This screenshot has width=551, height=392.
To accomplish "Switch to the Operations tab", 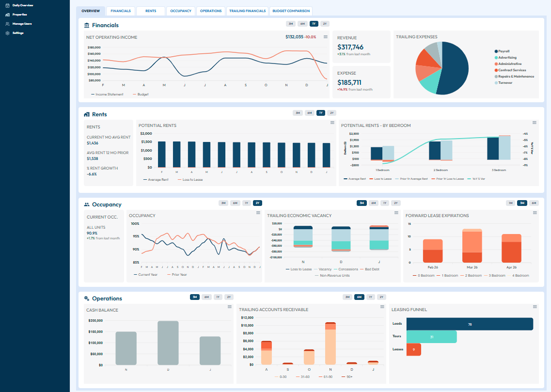I will click(211, 11).
